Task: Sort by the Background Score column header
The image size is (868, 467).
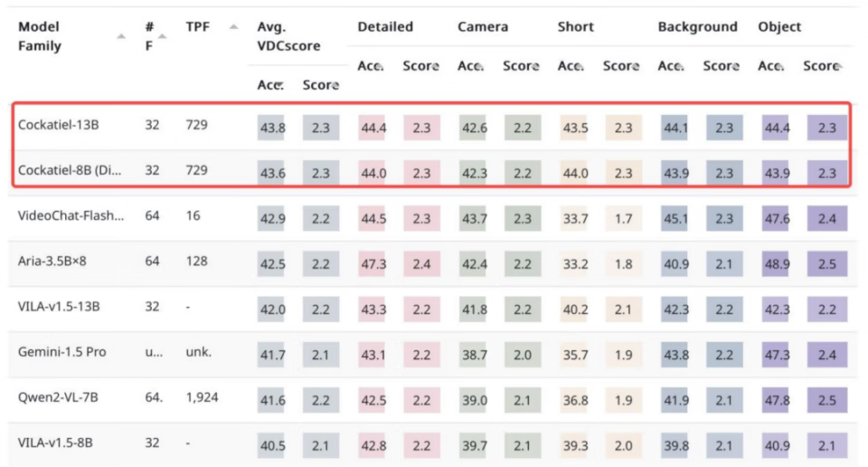Action: click(722, 66)
